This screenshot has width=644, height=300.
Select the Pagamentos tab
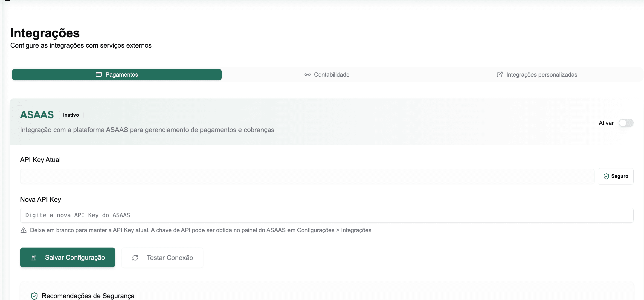coord(116,74)
